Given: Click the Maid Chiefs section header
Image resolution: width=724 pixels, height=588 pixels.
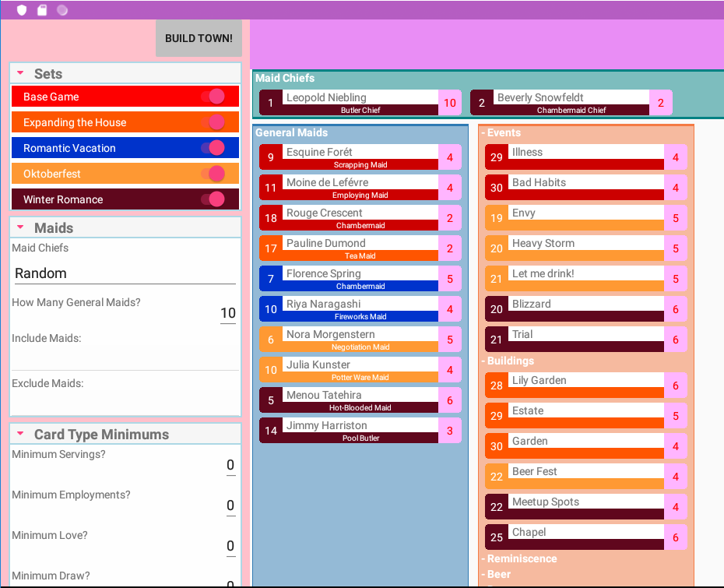Looking at the screenshot, I should 285,78.
